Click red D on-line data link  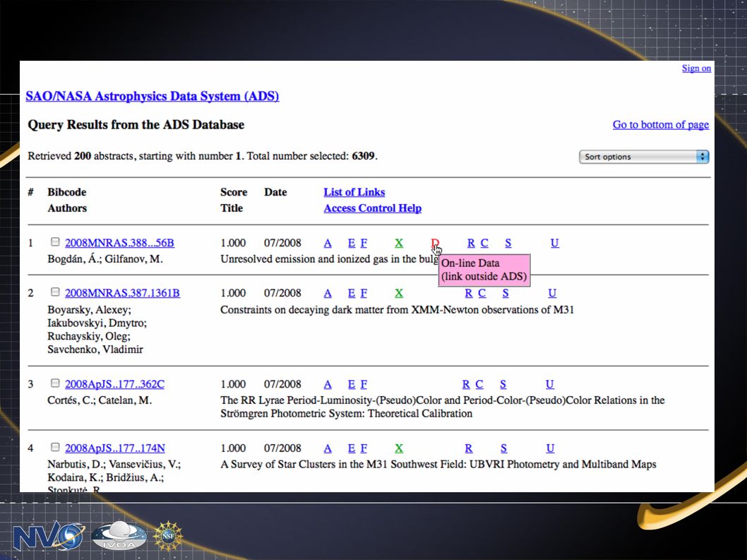tap(434, 243)
